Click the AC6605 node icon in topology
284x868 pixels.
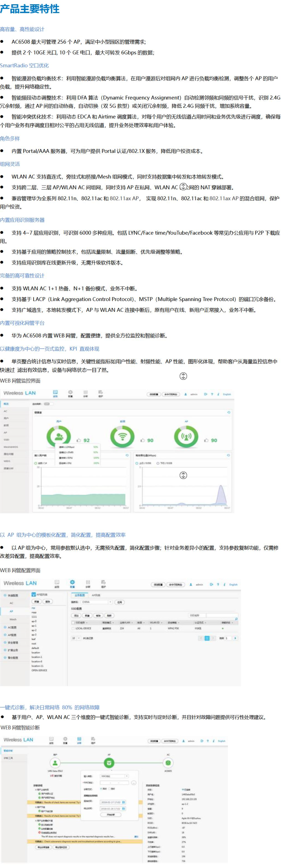pyautogui.click(x=168, y=762)
